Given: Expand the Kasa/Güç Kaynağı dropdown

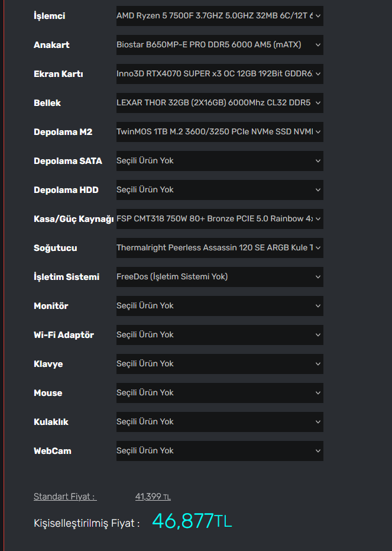Looking at the screenshot, I should 219,219.
